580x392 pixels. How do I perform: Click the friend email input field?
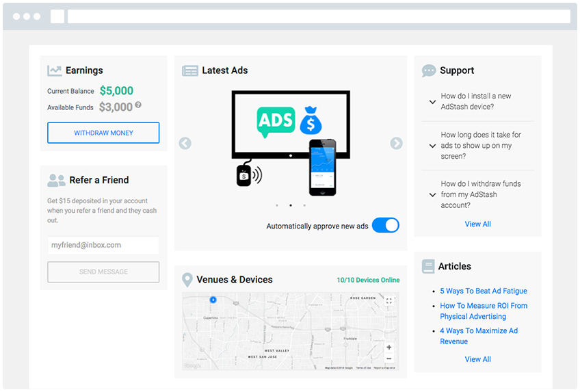103,245
